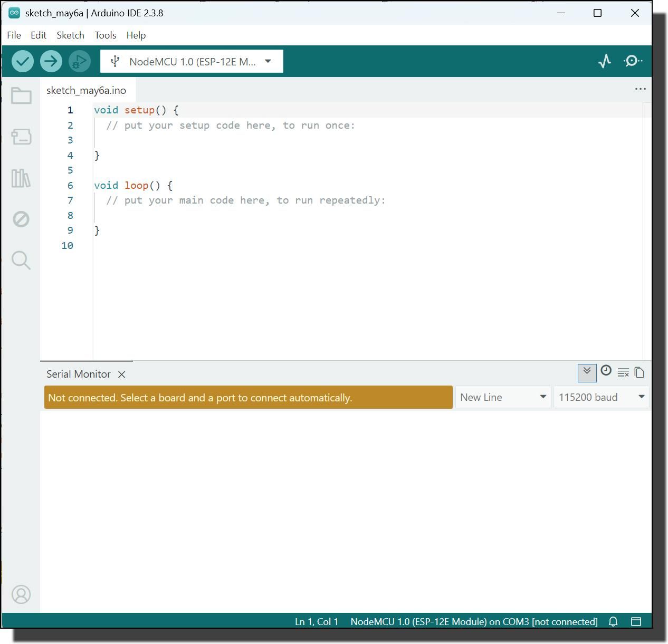
Task: Copy Serial Monitor output icon
Action: point(640,372)
